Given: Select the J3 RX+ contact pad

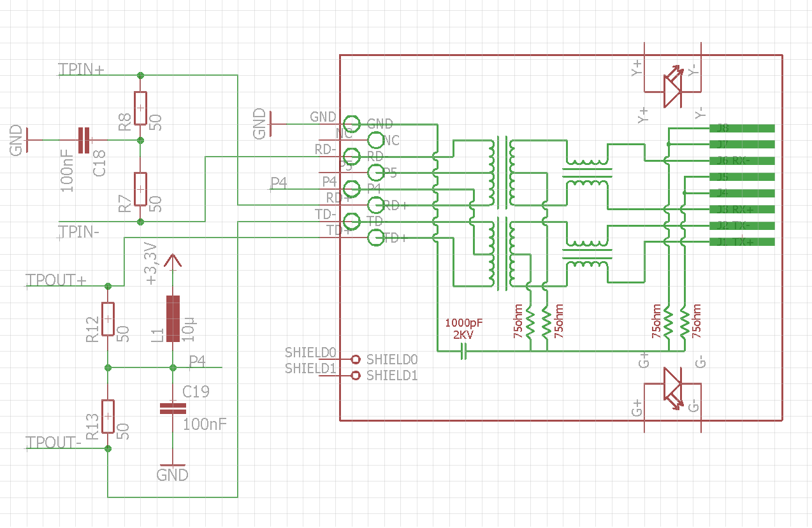Looking at the screenshot, I should pos(742,209).
